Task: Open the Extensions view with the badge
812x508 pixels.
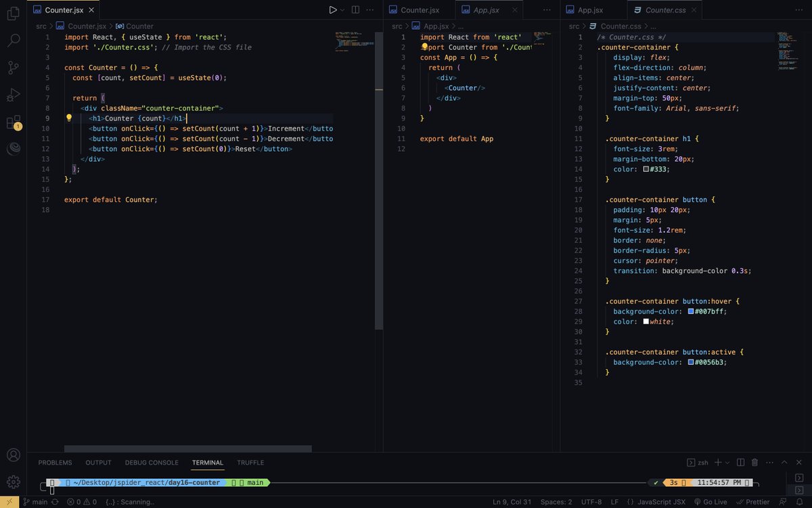Action: (13, 123)
